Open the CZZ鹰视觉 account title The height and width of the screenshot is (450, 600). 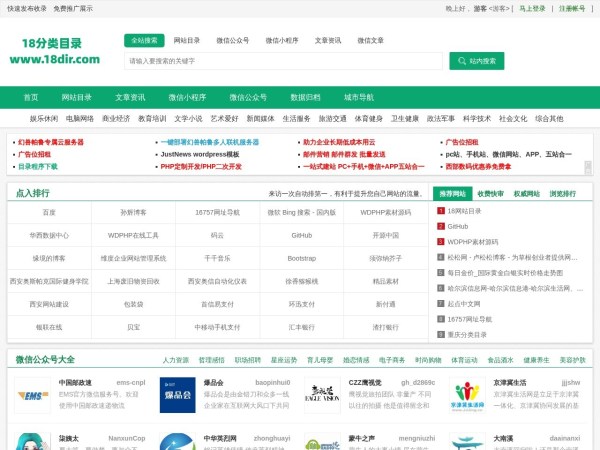pos(365,383)
